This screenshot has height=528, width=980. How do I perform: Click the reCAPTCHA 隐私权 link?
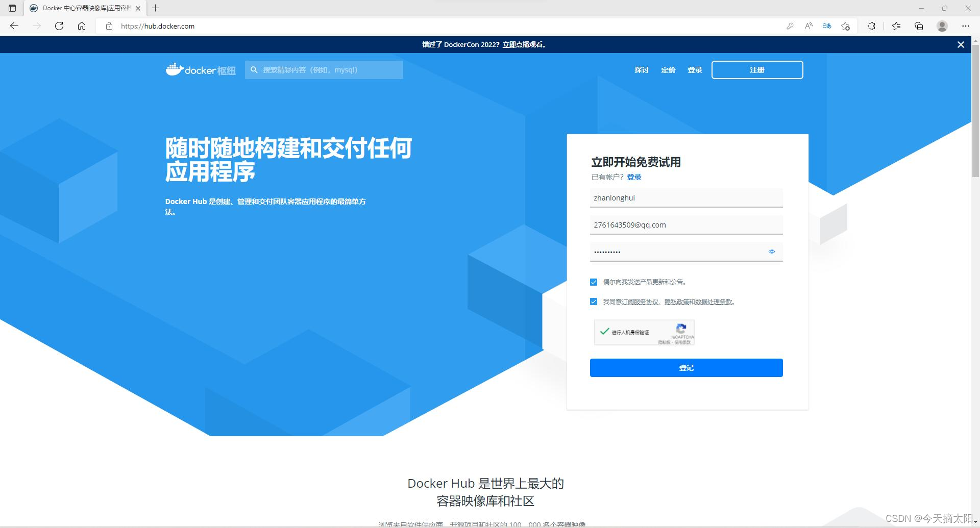664,342
